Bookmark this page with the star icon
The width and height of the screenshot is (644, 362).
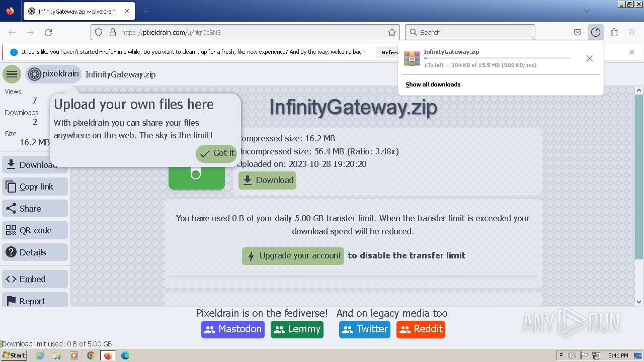[x=392, y=32]
